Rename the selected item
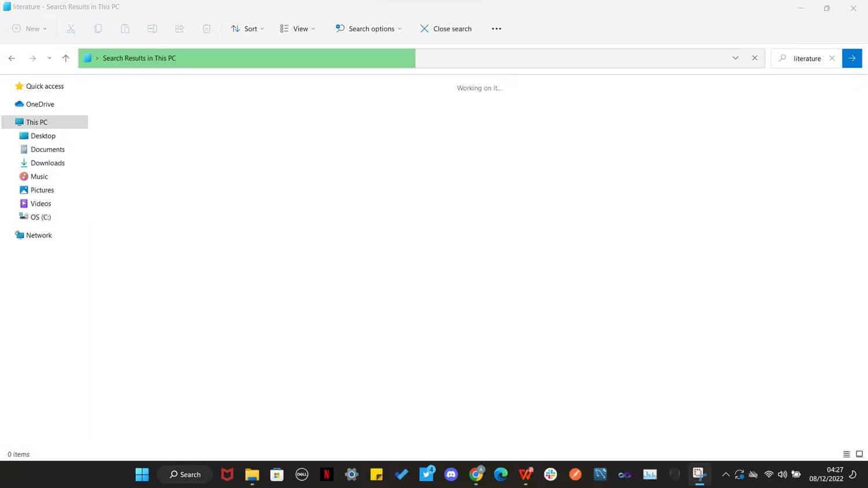 pos(152,28)
